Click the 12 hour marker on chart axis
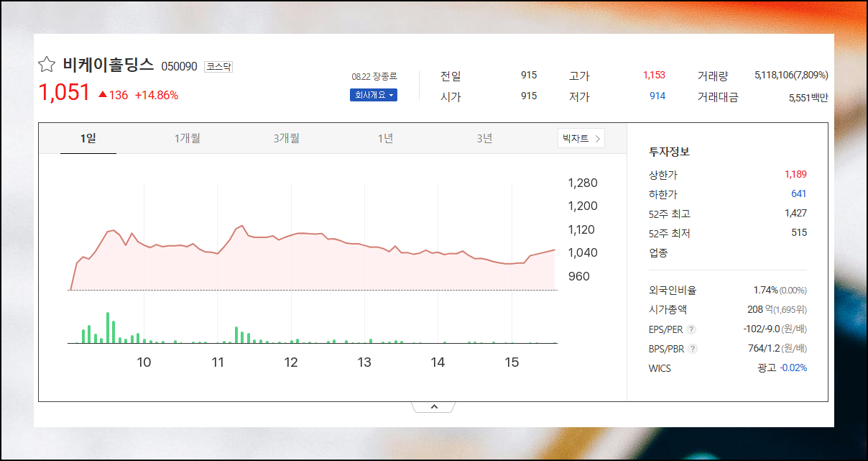This screenshot has height=461, width=868. pos(291,362)
